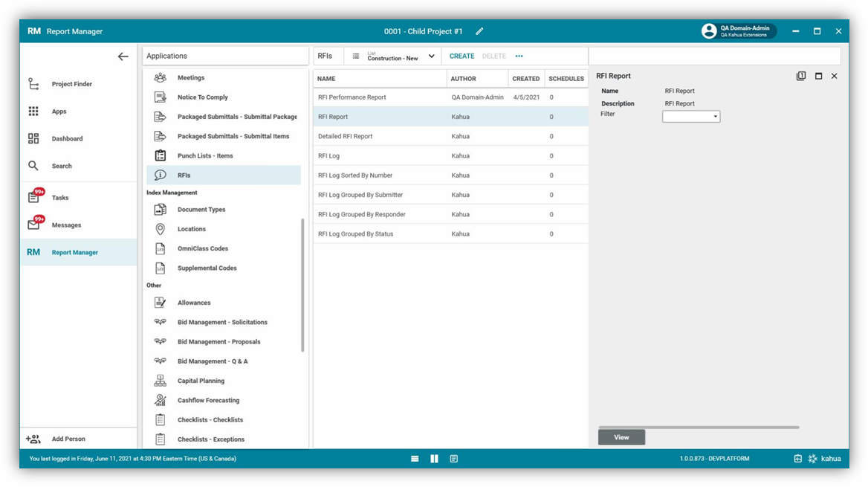Select Capital Planning in applications list
The height and width of the screenshot is (487, 868).
201,381
